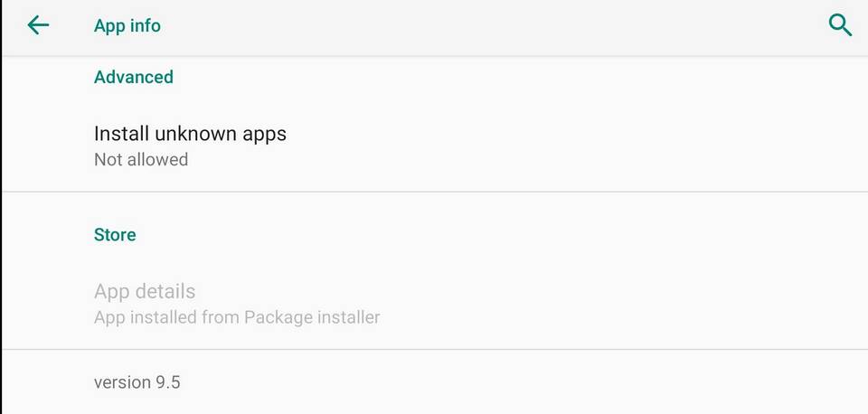Screen dimensions: 868x414
Task: Select the Advanced section header
Action: (x=134, y=77)
